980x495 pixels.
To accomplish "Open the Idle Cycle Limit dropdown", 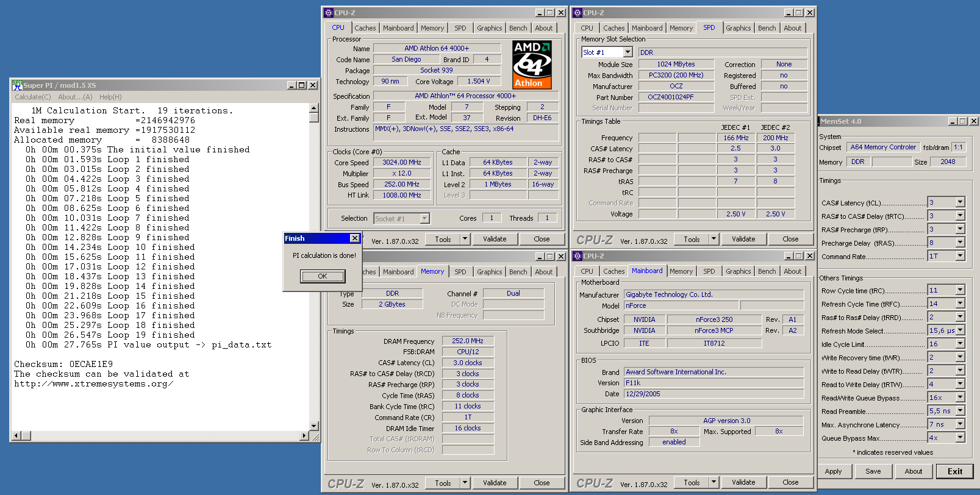I will coord(960,344).
